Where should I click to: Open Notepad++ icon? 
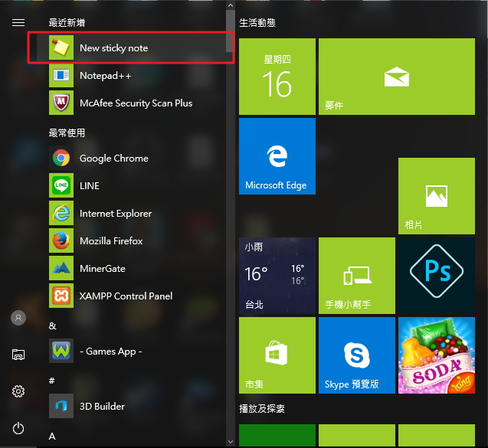pyautogui.click(x=61, y=75)
